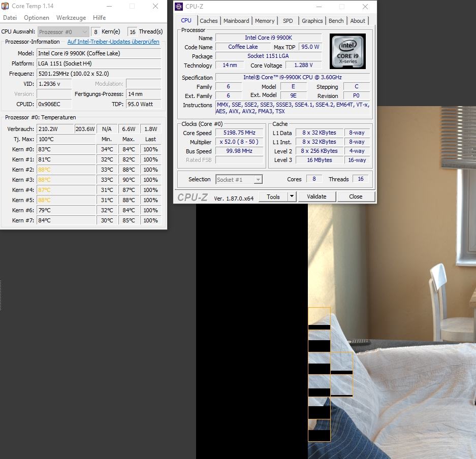The height and width of the screenshot is (459, 476).
Task: Switch to the Graphics tab in CPU-Z
Action: click(312, 21)
